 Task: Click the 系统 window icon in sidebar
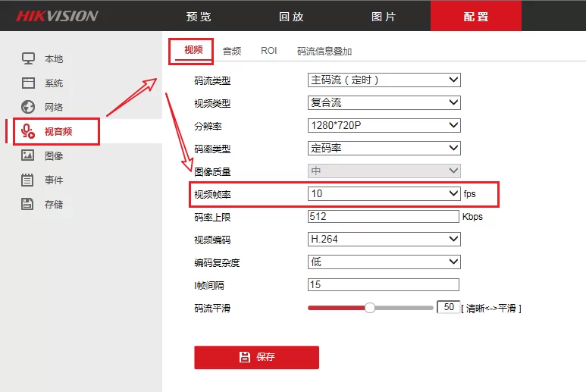click(28, 83)
